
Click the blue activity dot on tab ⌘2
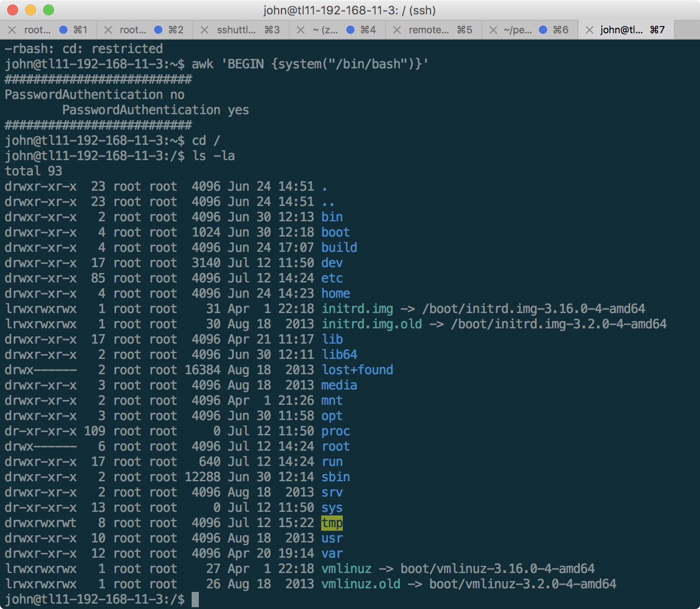click(x=158, y=30)
